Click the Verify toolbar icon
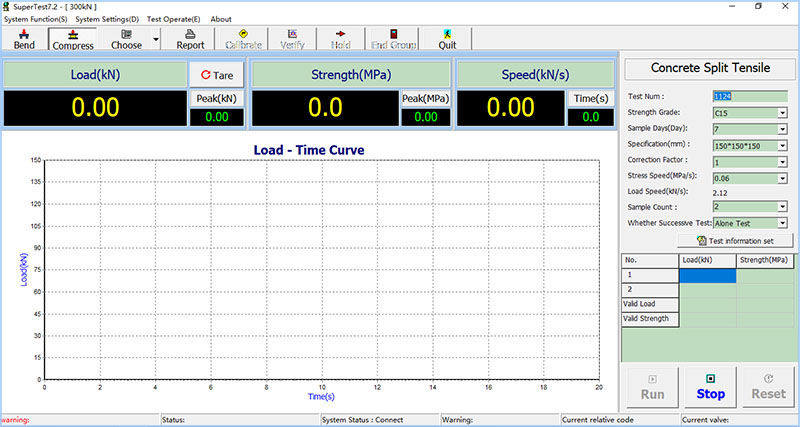 tap(292, 39)
